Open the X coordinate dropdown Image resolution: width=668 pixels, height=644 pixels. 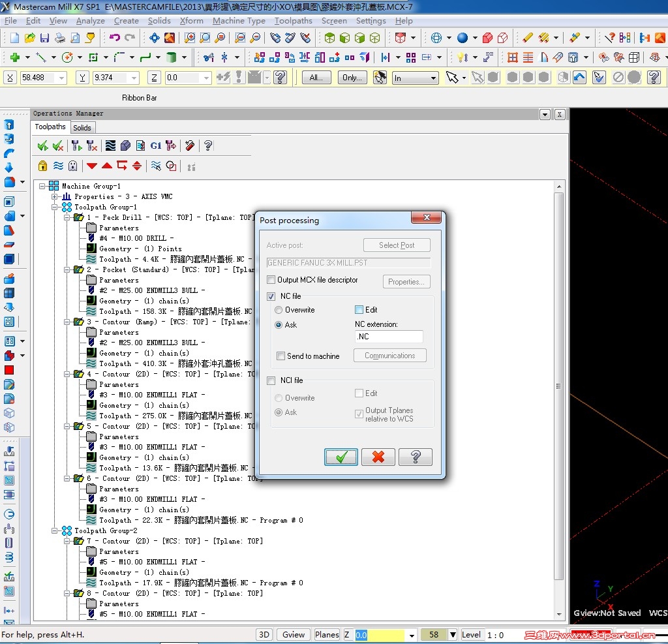point(62,78)
